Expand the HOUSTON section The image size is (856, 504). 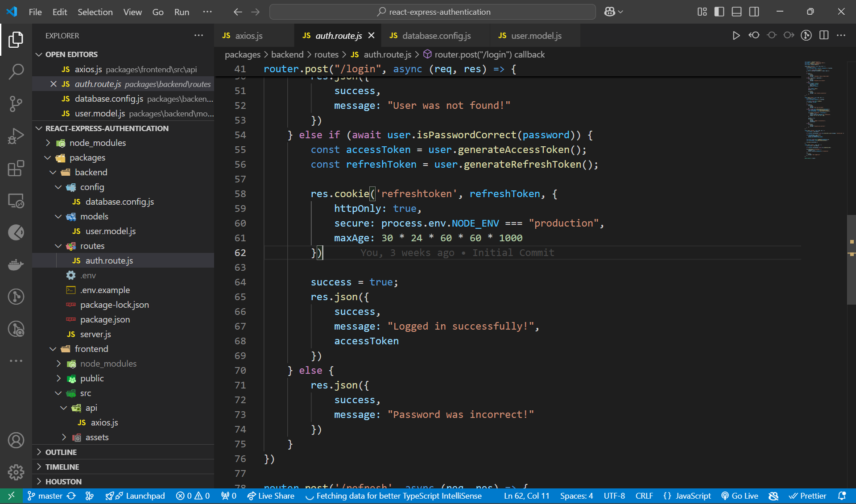[x=123, y=482]
